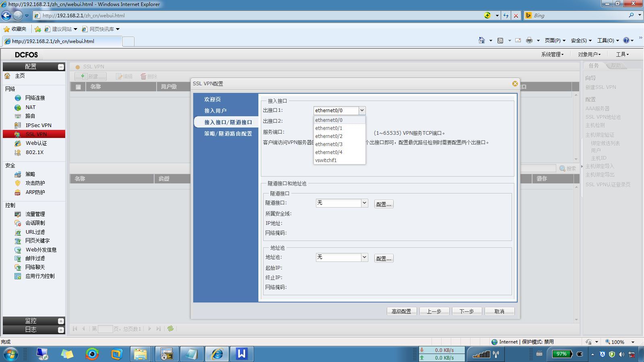Open IE 安全(S) menu
This screenshot has width=644, height=362.
[x=581, y=41]
